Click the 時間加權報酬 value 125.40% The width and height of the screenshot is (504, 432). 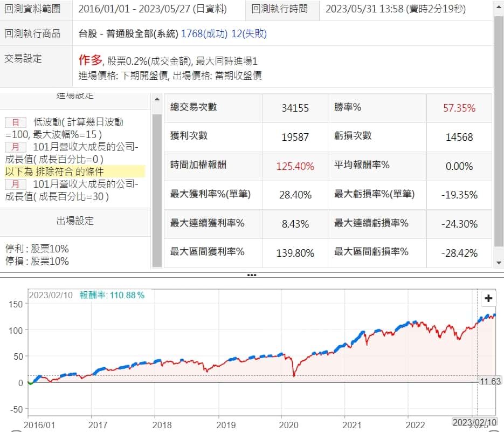(x=295, y=166)
